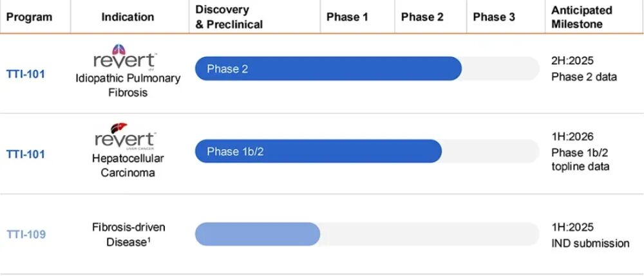
Task: Click the Phase 3 column header
Action: pyautogui.click(x=494, y=17)
